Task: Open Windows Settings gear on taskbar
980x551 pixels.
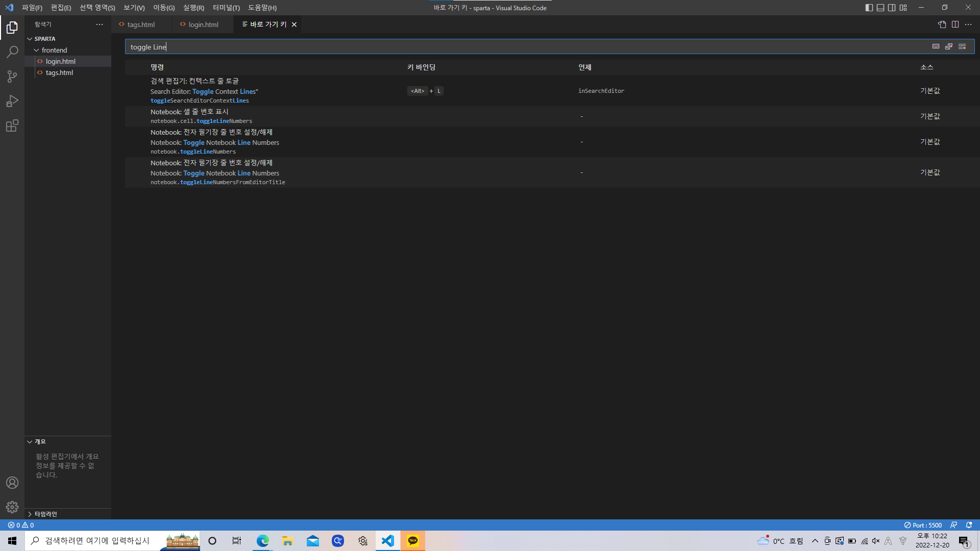Action: click(x=363, y=541)
